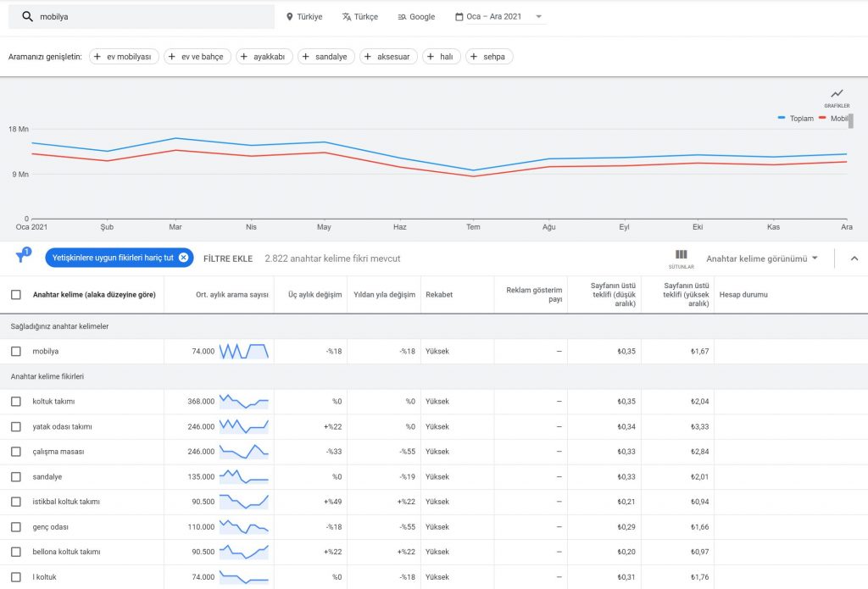Image resolution: width=868 pixels, height=589 pixels.
Task: Click the filter funnel icon
Action: (22, 255)
